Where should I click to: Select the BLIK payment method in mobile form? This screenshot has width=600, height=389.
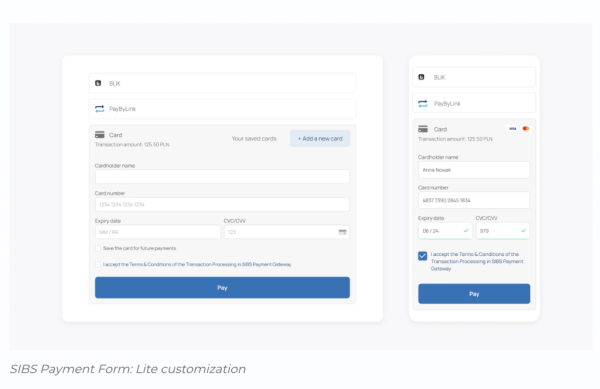(474, 77)
